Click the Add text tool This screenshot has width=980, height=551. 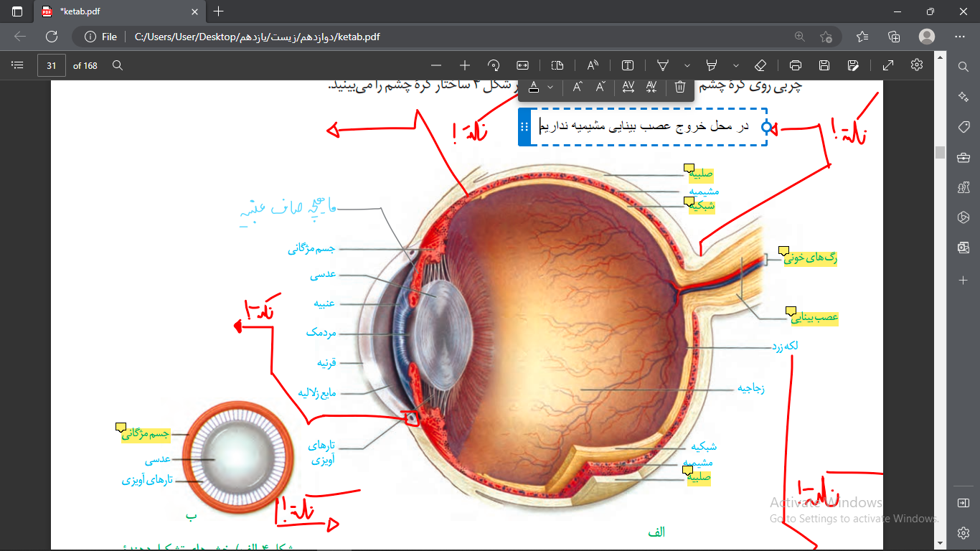628,65
